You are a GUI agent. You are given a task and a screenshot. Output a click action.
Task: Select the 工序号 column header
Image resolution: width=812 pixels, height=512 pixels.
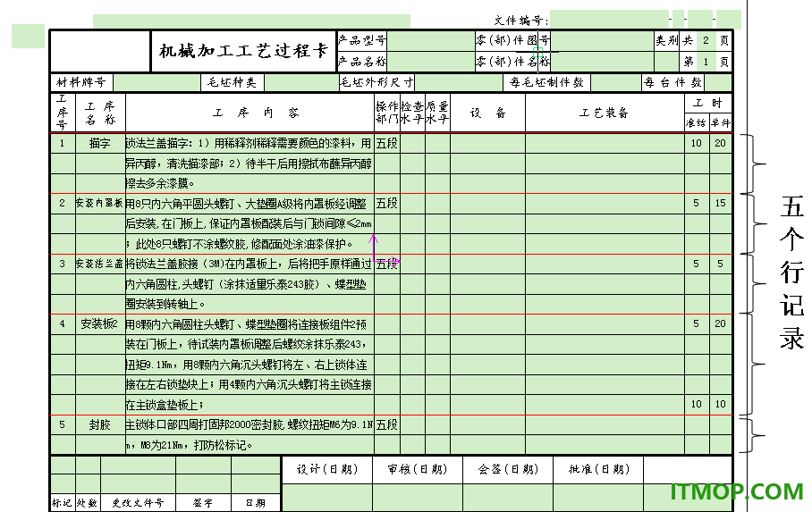(x=62, y=113)
